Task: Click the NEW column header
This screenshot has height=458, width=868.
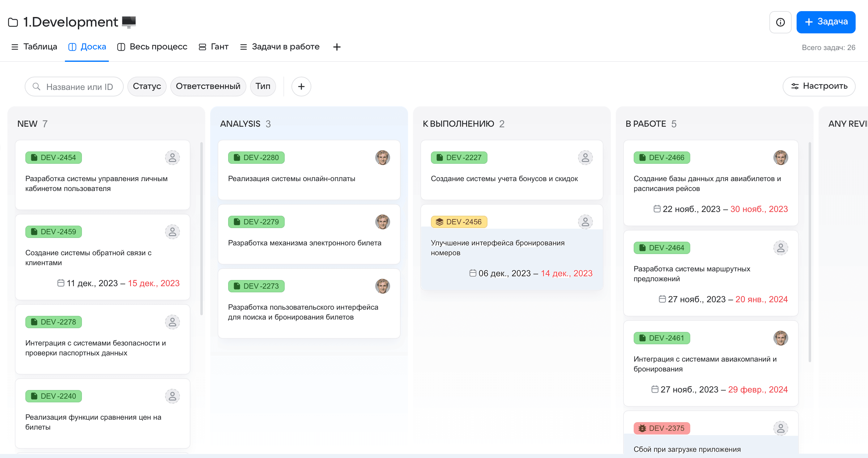Action: (32, 124)
